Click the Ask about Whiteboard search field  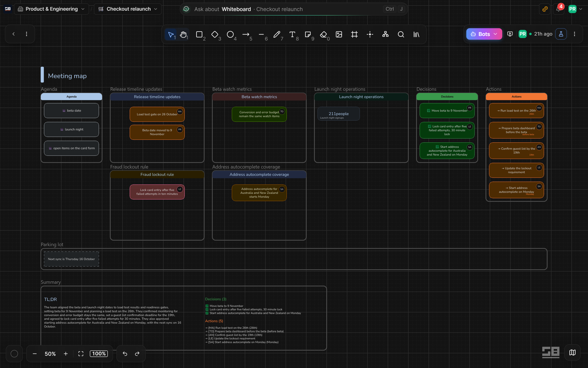(x=294, y=9)
